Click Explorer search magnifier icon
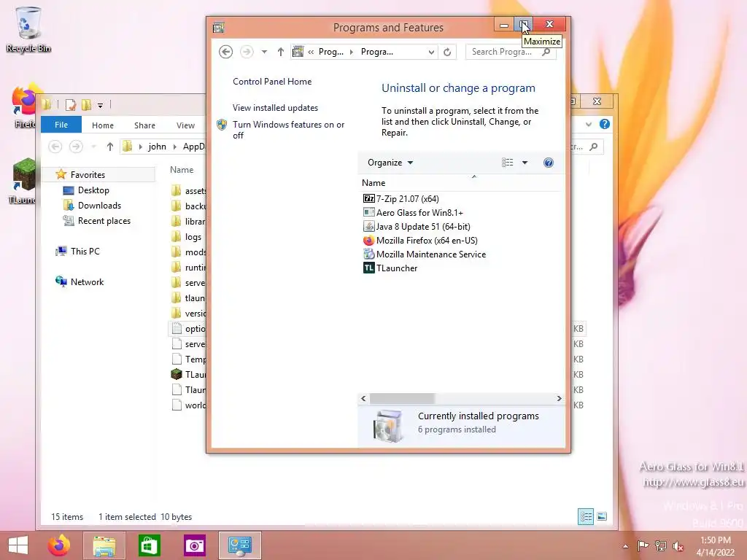 [x=594, y=147]
